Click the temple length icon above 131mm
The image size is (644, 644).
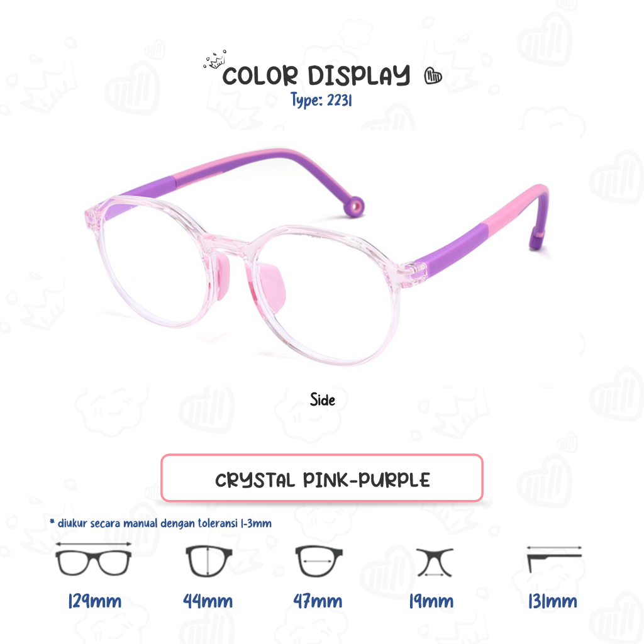coord(555,559)
